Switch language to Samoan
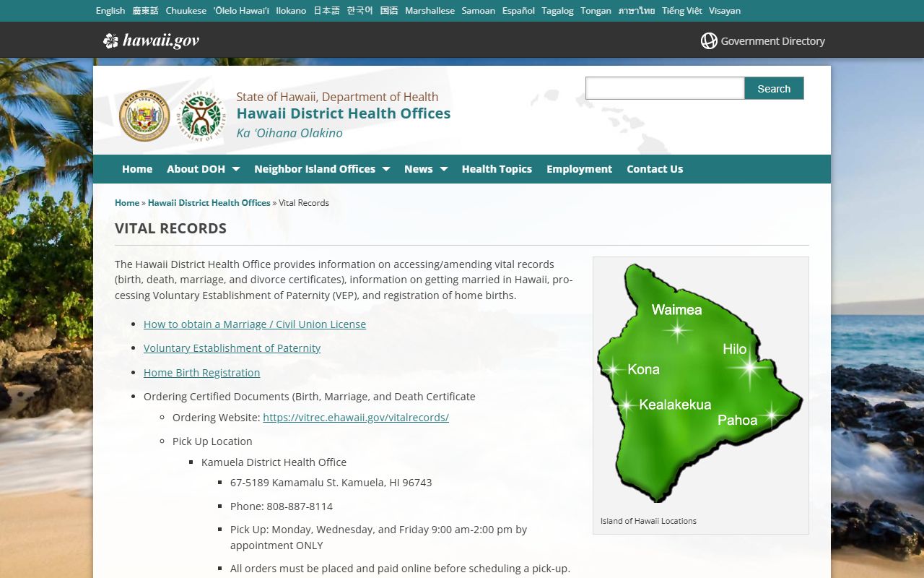 [479, 11]
